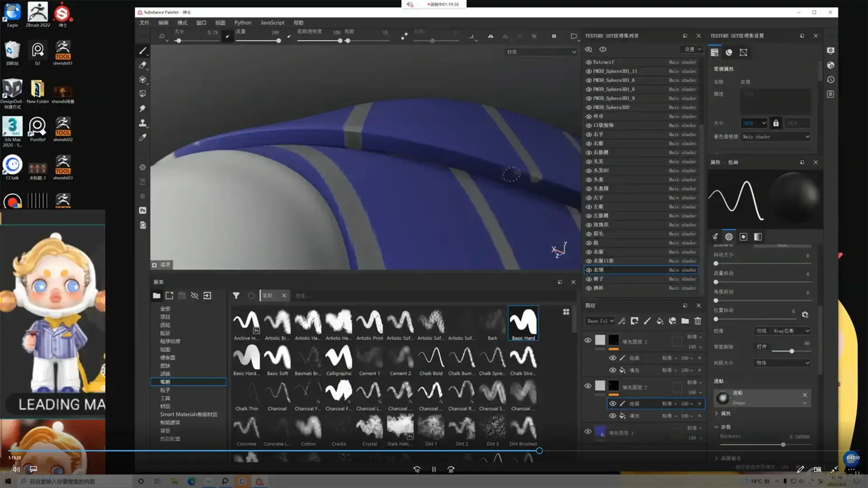Select the Paint brush tool
868x488 pixels.
point(142,51)
